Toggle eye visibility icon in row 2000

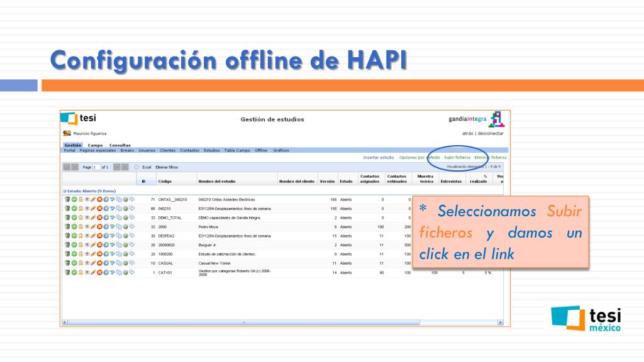click(87, 226)
